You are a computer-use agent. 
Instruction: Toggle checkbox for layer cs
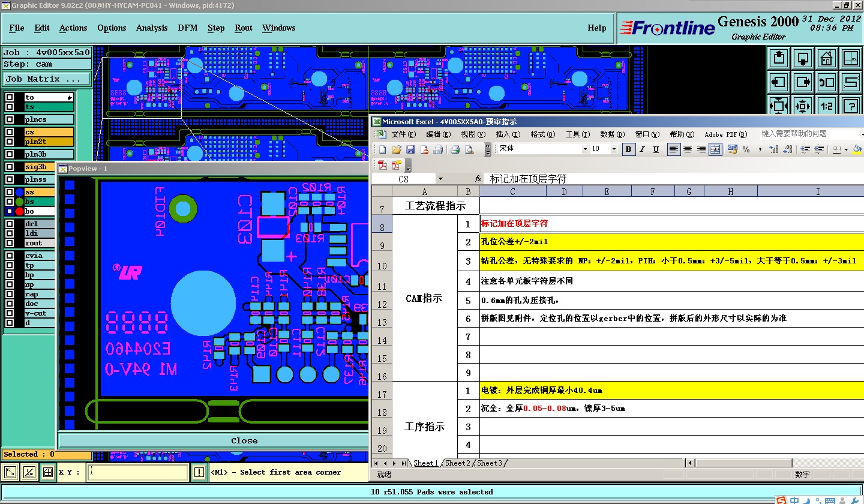point(10,132)
